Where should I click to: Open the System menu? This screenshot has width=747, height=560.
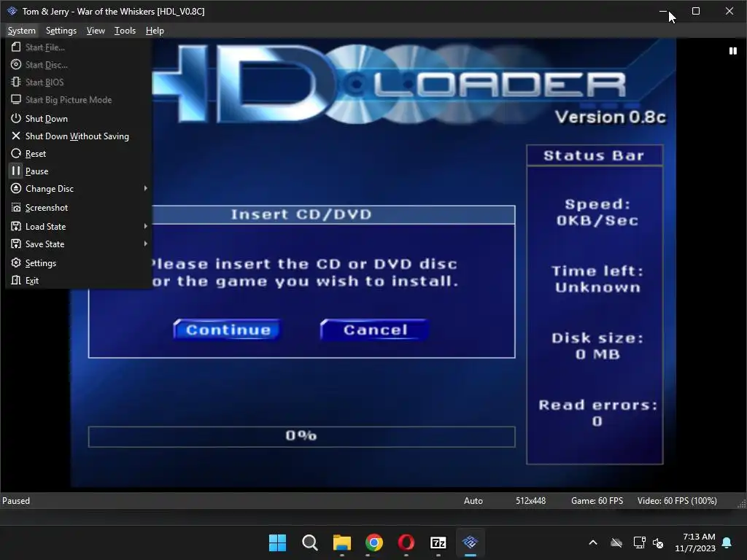tap(21, 31)
